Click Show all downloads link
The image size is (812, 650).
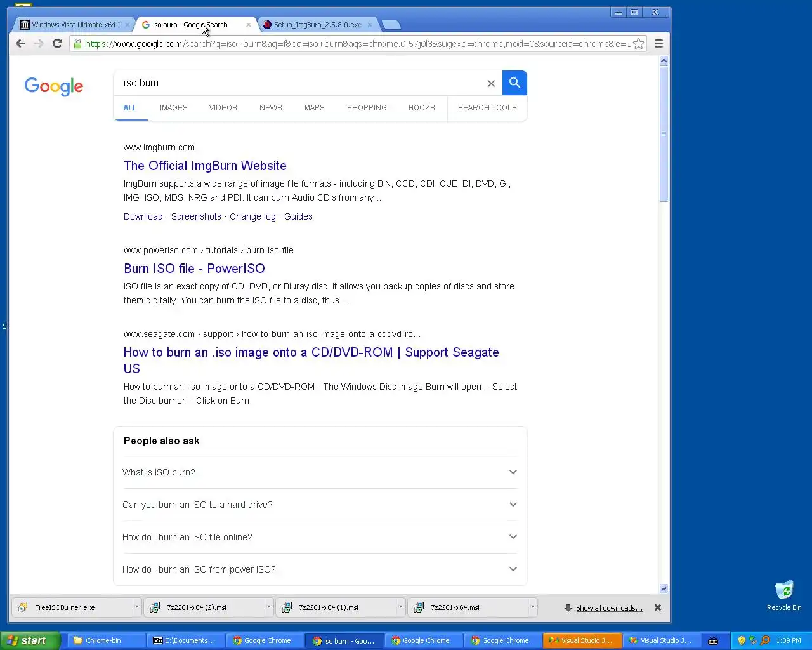pyautogui.click(x=609, y=608)
